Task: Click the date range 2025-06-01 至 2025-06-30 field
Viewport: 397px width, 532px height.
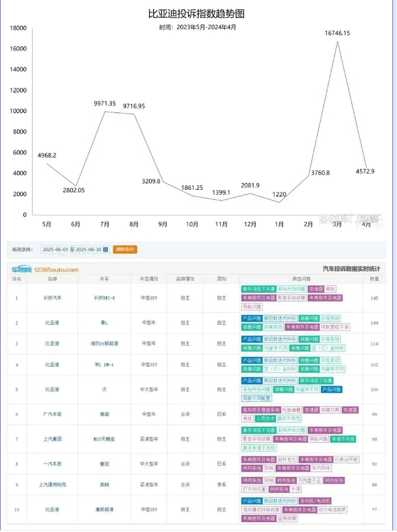Action: pos(71,249)
